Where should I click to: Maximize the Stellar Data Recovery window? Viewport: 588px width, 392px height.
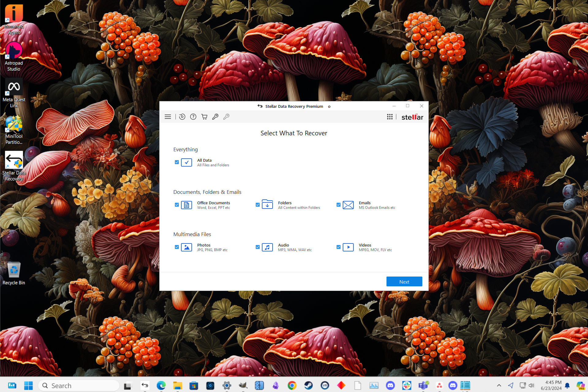(408, 106)
